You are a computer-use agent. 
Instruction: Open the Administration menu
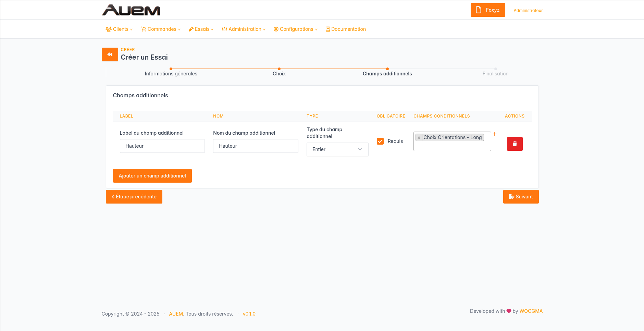coord(244,29)
